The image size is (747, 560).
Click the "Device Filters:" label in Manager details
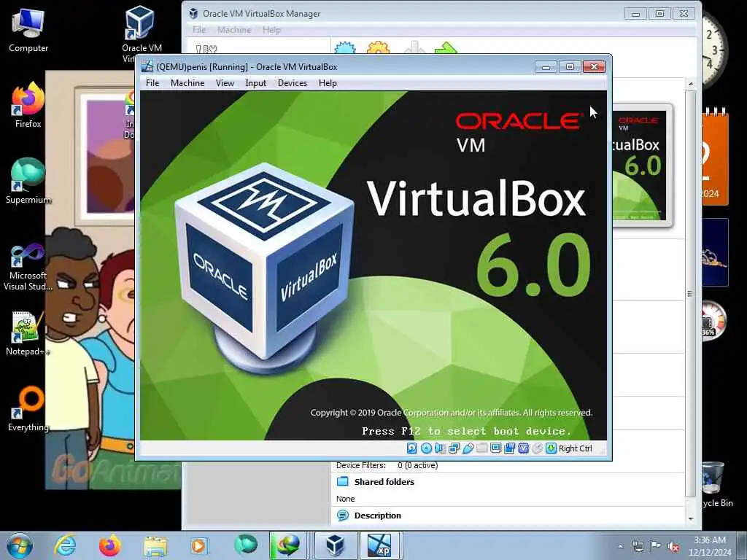pyautogui.click(x=360, y=465)
